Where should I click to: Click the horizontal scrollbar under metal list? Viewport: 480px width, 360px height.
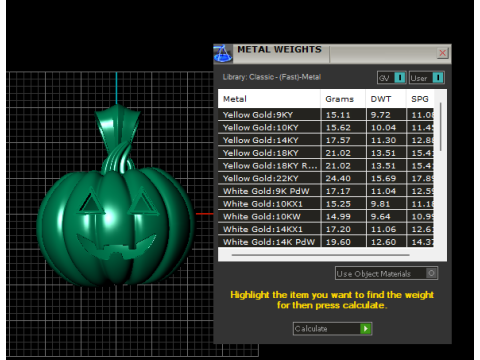click(321, 255)
